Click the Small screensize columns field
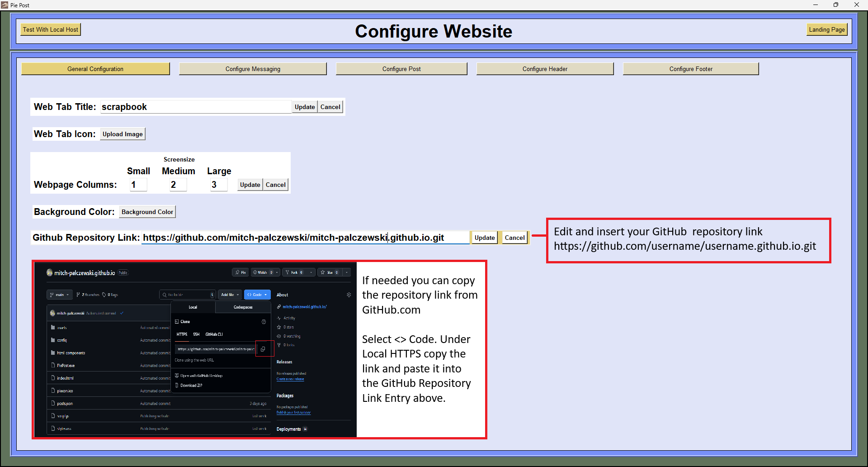 [138, 185]
